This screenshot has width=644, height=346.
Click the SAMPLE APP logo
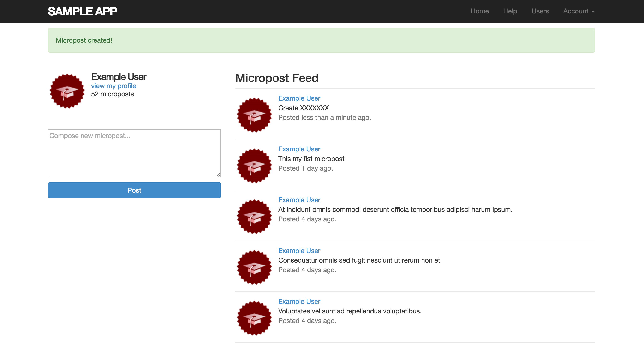pos(82,11)
